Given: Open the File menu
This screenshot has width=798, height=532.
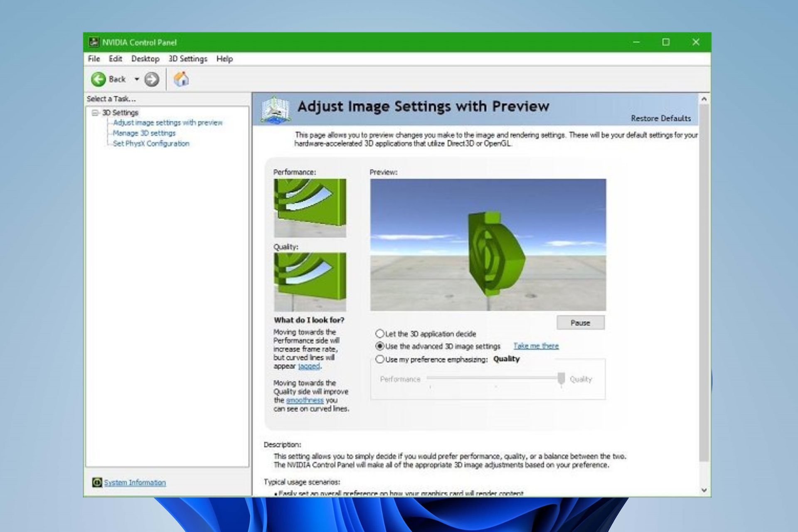Looking at the screenshot, I should [94, 59].
